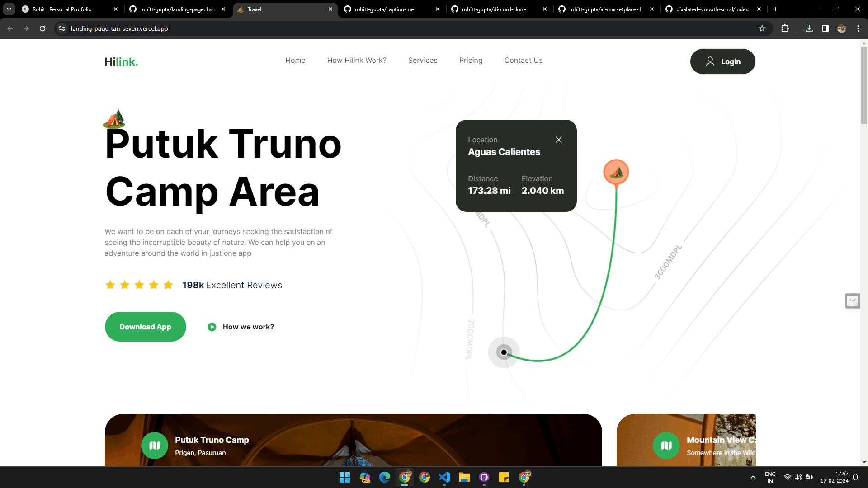Open the Contact Us link

click(x=523, y=60)
